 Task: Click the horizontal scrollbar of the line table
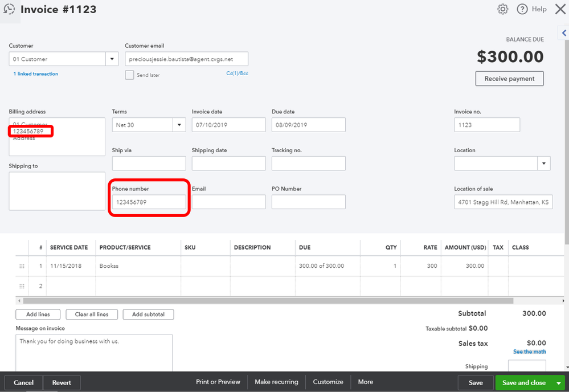[268, 300]
